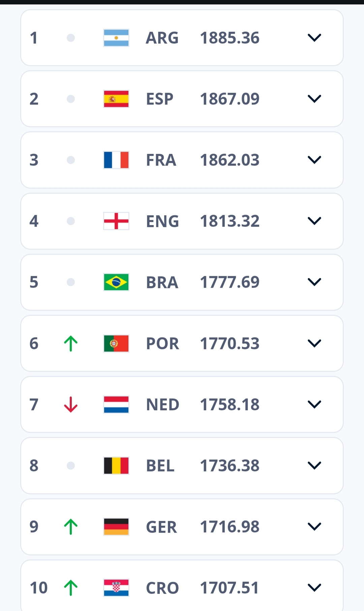The height and width of the screenshot is (611, 364).
Task: Open BEL details with its chevron
Action: tap(314, 466)
